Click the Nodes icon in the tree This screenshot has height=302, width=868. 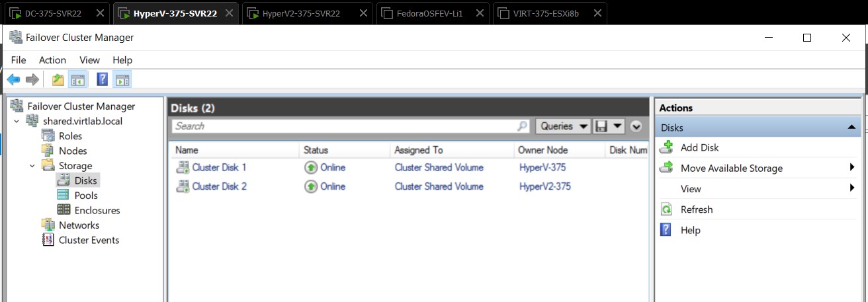48,151
